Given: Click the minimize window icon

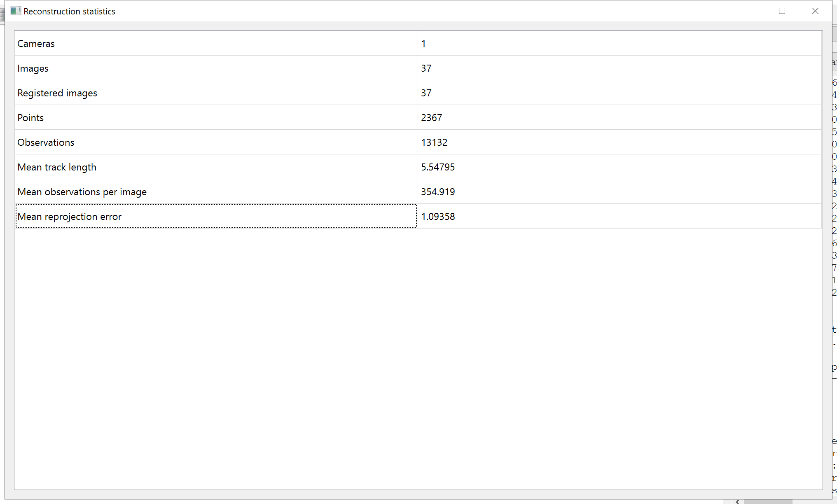Looking at the screenshot, I should pyautogui.click(x=749, y=11).
